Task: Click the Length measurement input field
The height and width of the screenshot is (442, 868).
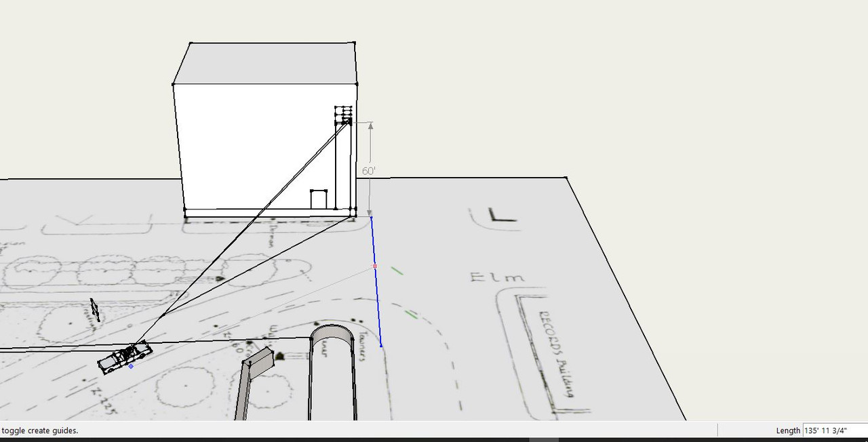Action: click(835, 430)
